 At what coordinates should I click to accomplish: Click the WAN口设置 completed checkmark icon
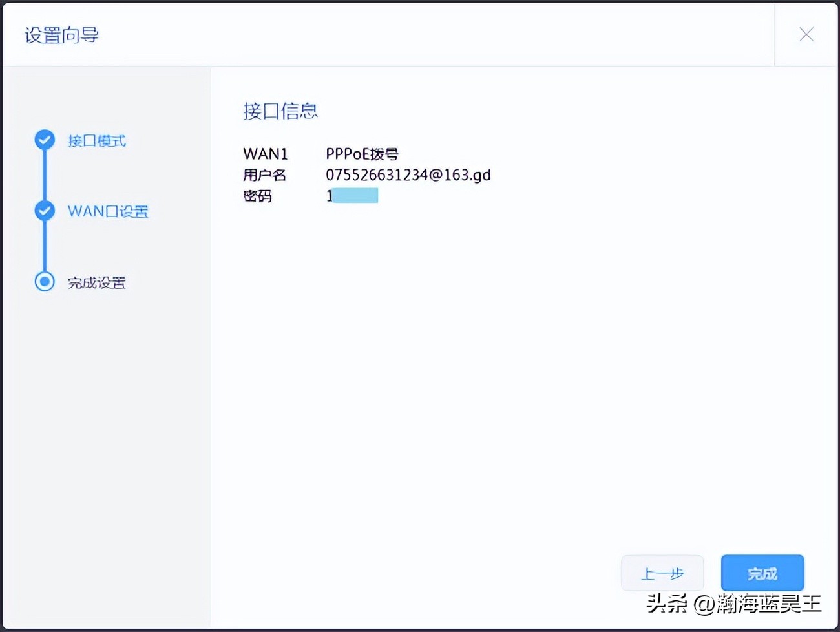(x=44, y=211)
